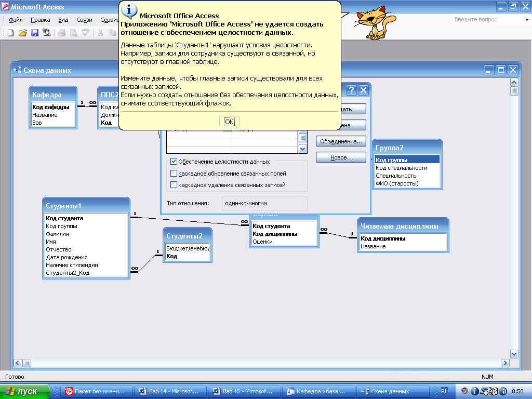Click the пуск Start button
532x399 pixels.
point(25,391)
